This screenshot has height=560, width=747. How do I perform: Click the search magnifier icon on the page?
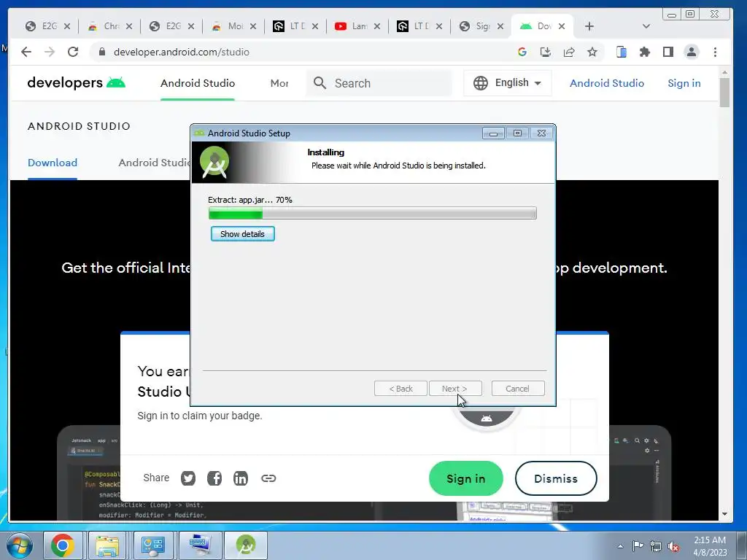320,83
